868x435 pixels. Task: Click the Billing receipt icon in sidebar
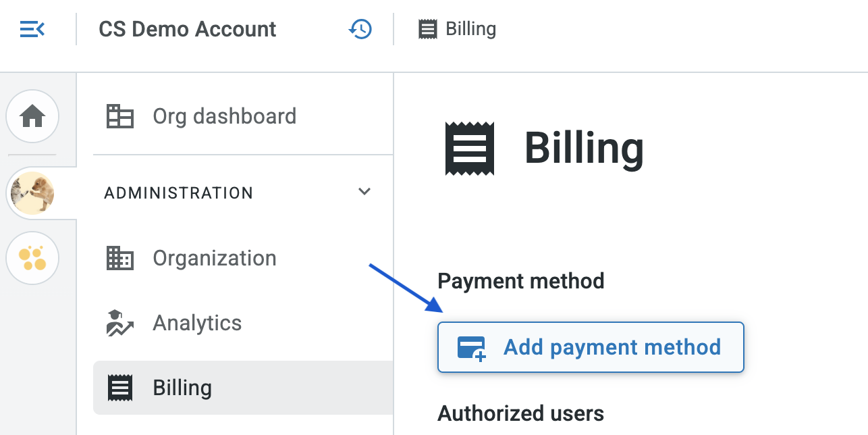[120, 388]
